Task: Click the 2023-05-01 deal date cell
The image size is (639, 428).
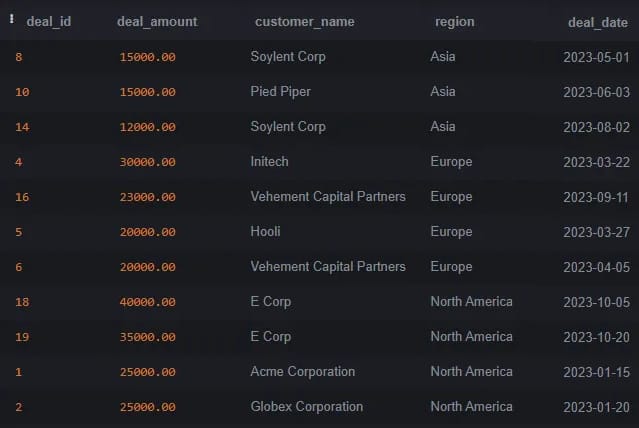Action: 597,57
